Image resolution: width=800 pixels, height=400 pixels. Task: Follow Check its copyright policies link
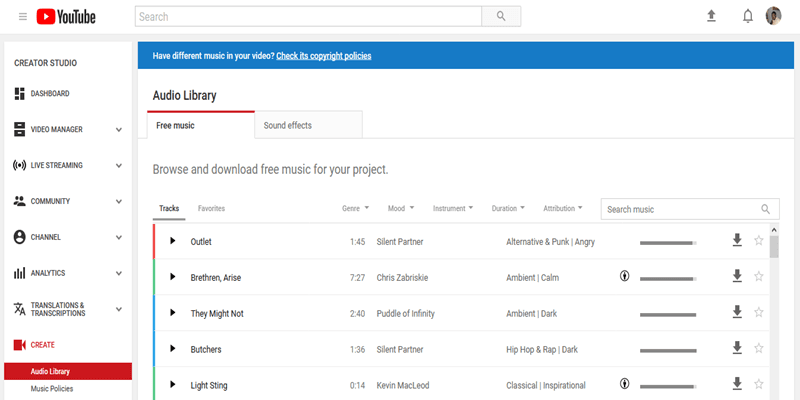coord(324,56)
